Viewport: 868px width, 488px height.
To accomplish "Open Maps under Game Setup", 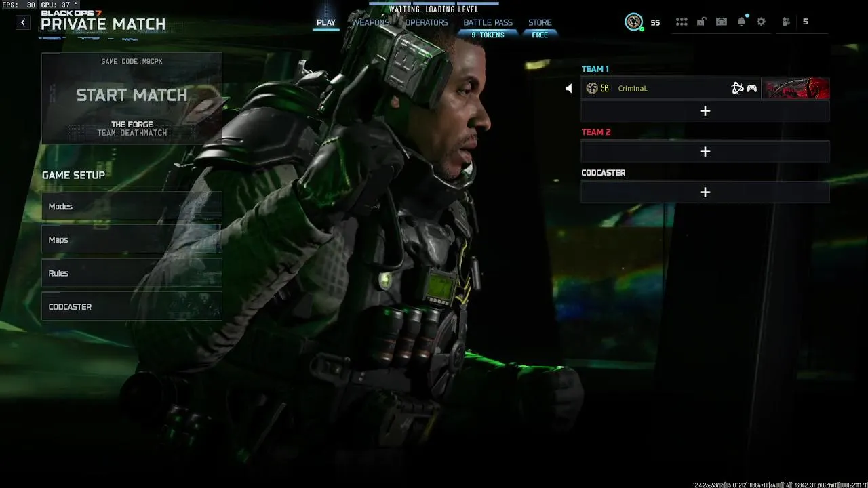I will pos(132,240).
